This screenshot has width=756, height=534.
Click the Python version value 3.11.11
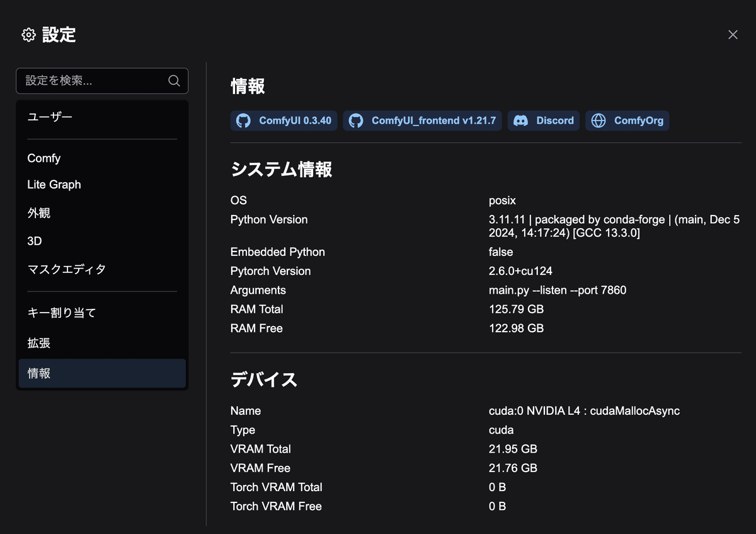pyautogui.click(x=614, y=226)
